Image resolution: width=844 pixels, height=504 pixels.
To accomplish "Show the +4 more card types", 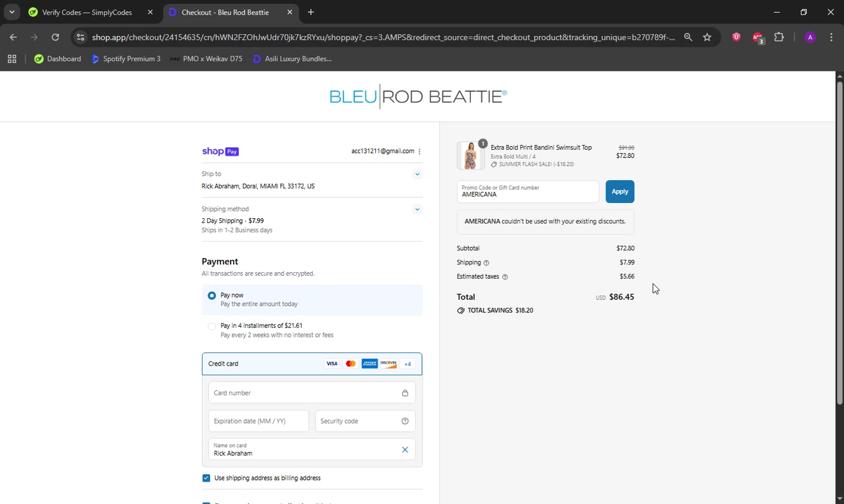I will click(x=408, y=363).
